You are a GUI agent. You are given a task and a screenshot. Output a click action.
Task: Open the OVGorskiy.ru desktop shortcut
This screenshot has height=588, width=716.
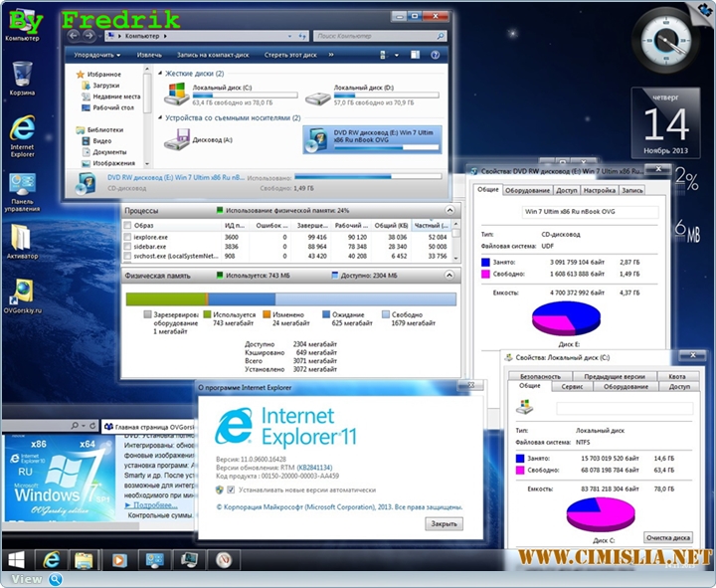point(22,294)
